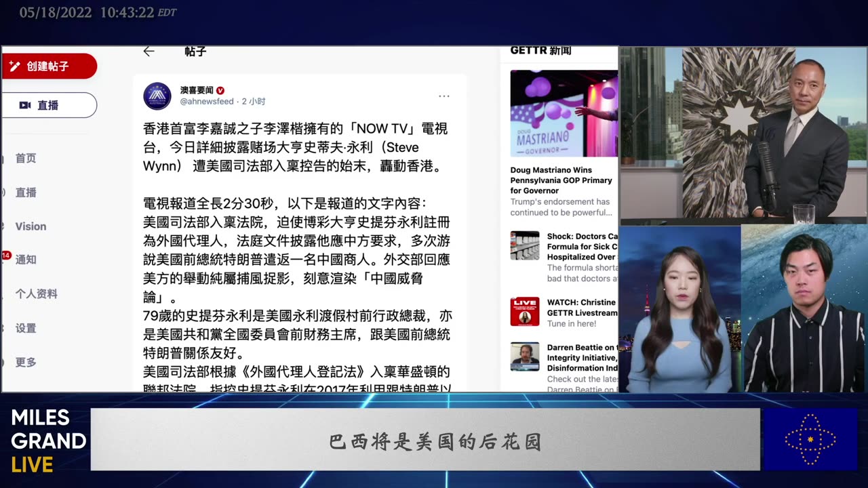Click the MILES GRAND LIVE logo
Viewport: 868px width, 488px height.
[47, 441]
